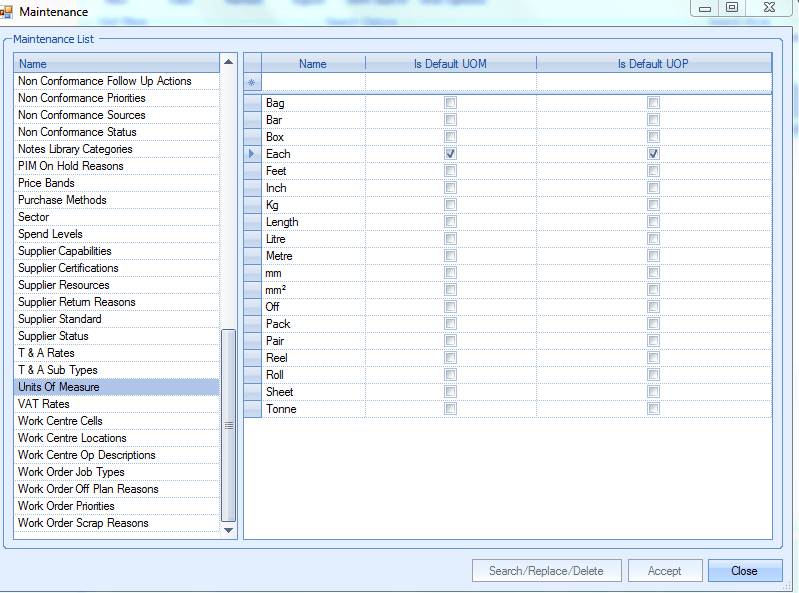Click the row selector arrow beside Each

(x=252, y=154)
